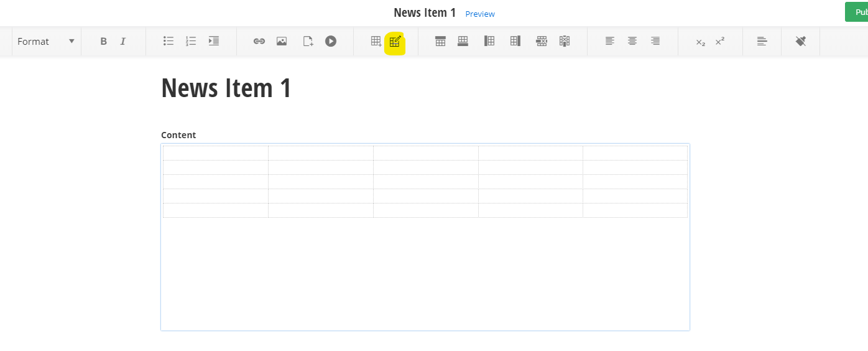Insert a hyperlink with the link icon
The height and width of the screenshot is (351, 868).
[259, 42]
